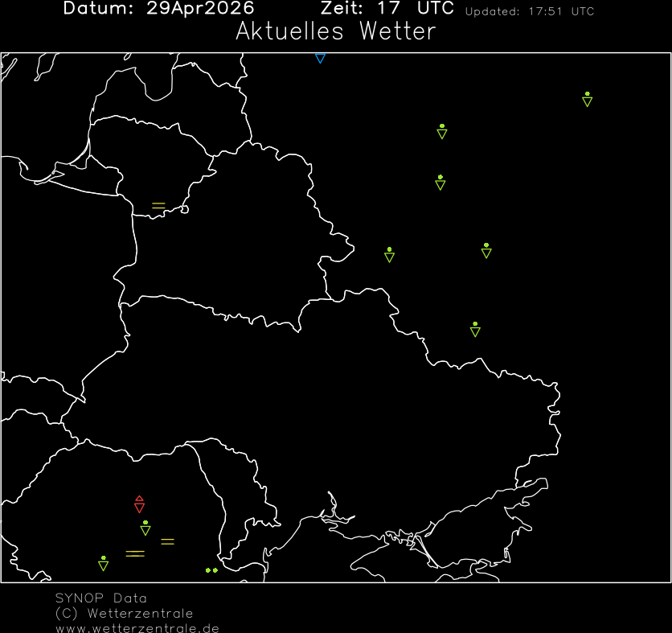Click the lone yellow mist symbol near Lithuania
672x633 pixels.
[x=158, y=206]
